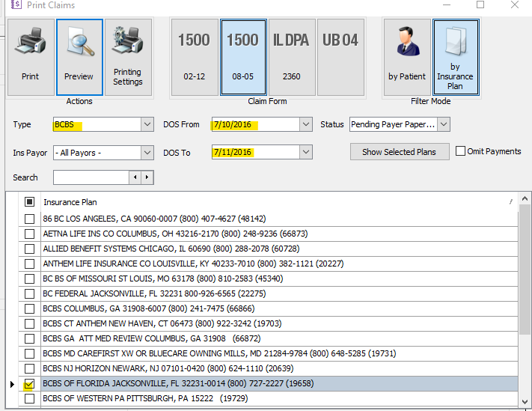Open Printing Settings gear-printer button
This screenshot has width=532, height=411.
[x=128, y=57]
